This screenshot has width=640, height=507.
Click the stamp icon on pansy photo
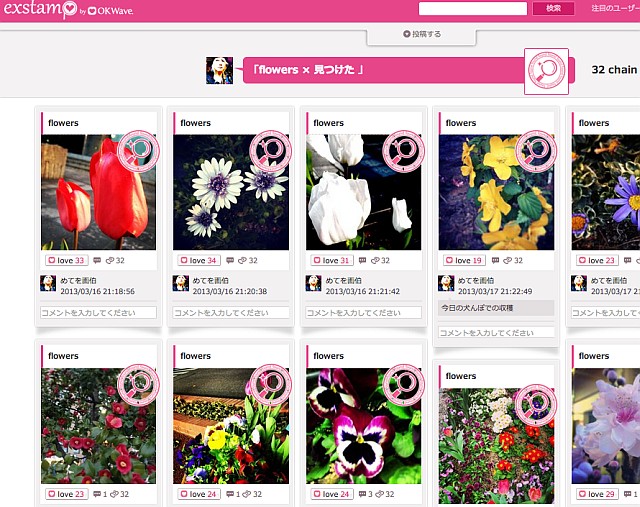point(403,385)
